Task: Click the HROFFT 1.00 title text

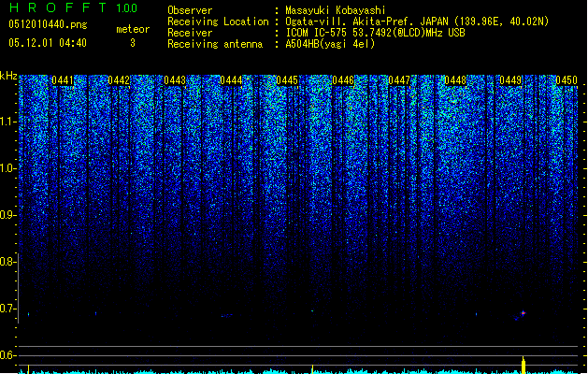Action: [x=74, y=7]
